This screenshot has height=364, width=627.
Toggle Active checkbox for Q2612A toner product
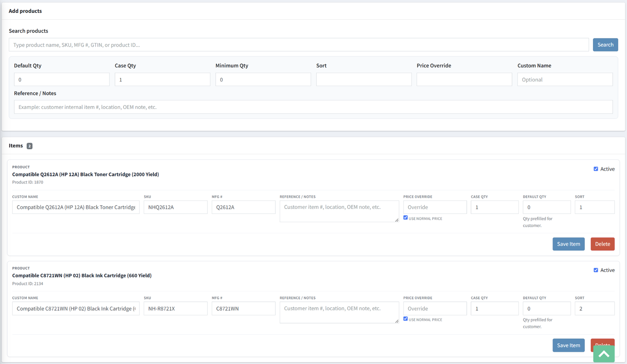coord(596,169)
